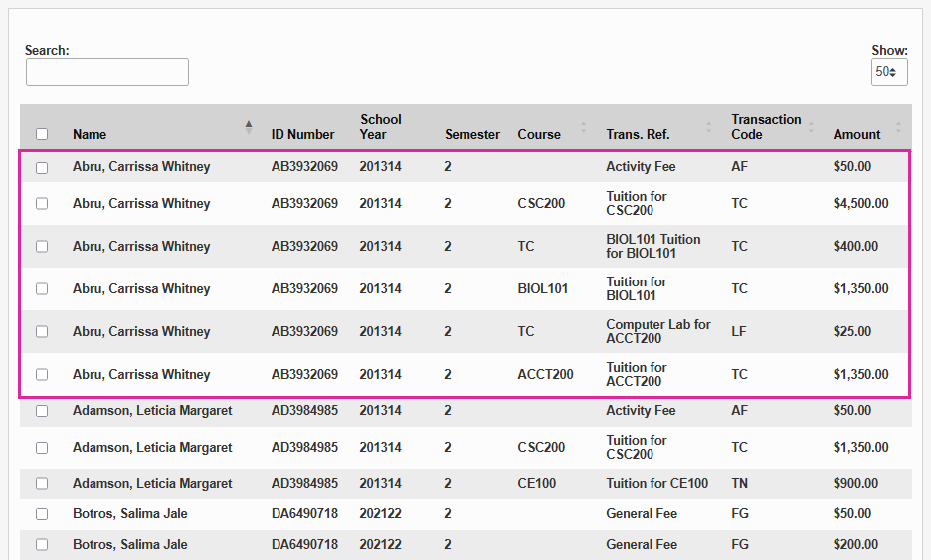Click the Transaction Code sort icon
This screenshot has width=931, height=560.
pos(811,127)
